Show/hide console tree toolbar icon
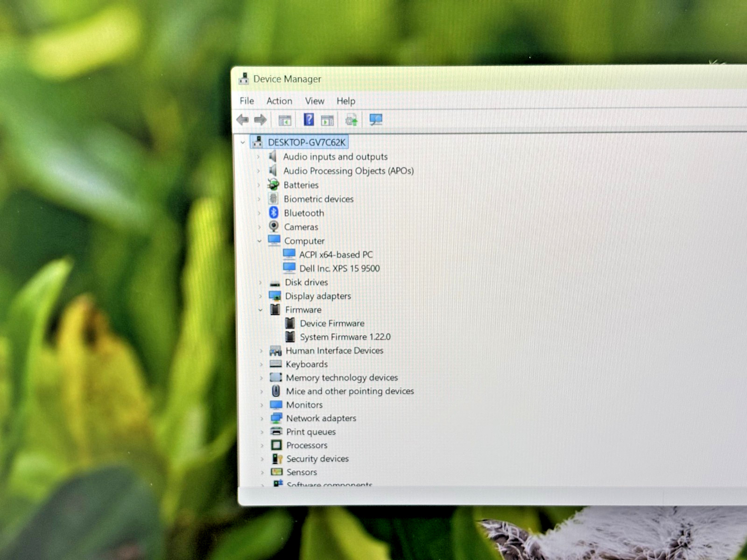Screen dimensions: 747x560 pyautogui.click(x=285, y=120)
